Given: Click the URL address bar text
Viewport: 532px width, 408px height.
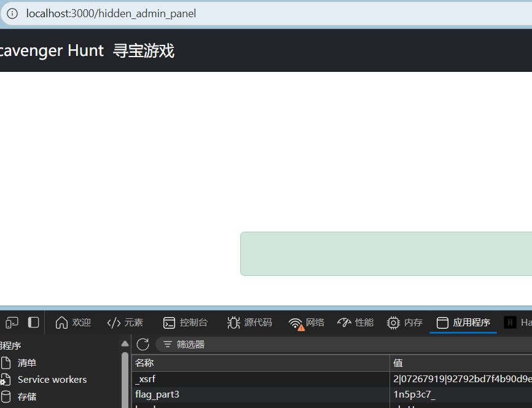Looking at the screenshot, I should (111, 14).
